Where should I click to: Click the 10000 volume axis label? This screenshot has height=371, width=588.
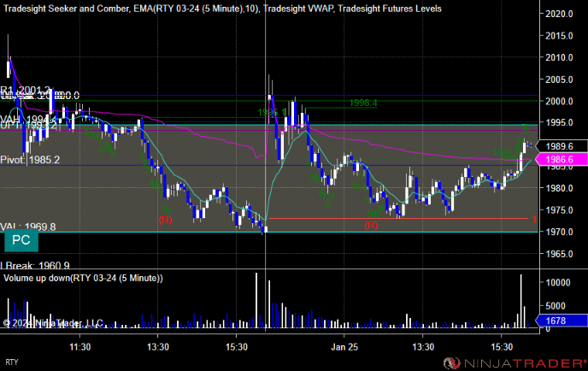(558, 282)
